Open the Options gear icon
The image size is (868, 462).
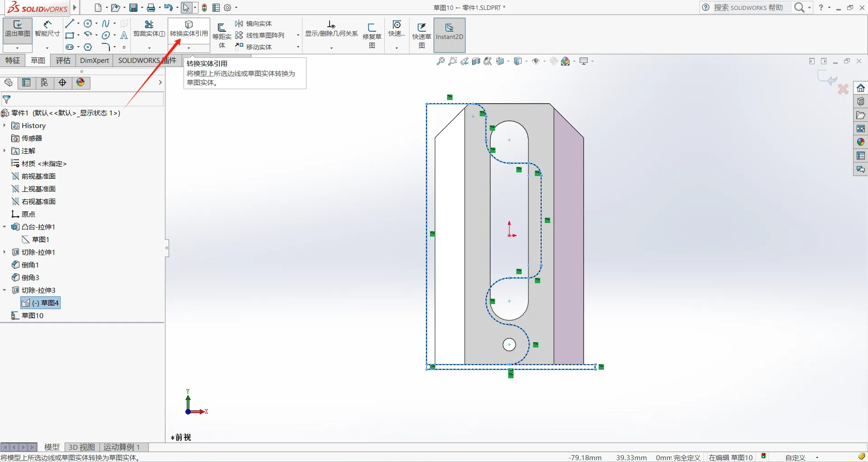tap(227, 8)
